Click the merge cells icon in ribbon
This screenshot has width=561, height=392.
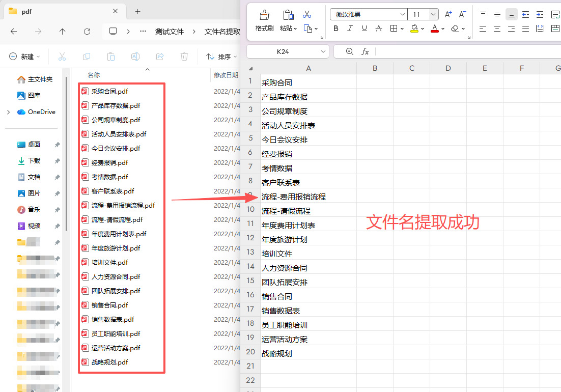(x=555, y=29)
